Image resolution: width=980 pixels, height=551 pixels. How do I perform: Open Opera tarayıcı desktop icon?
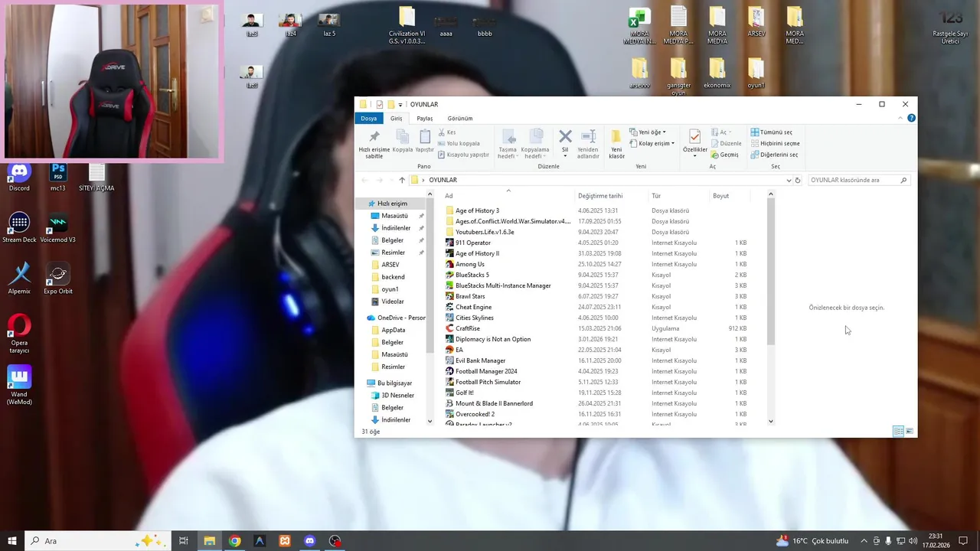point(19,334)
